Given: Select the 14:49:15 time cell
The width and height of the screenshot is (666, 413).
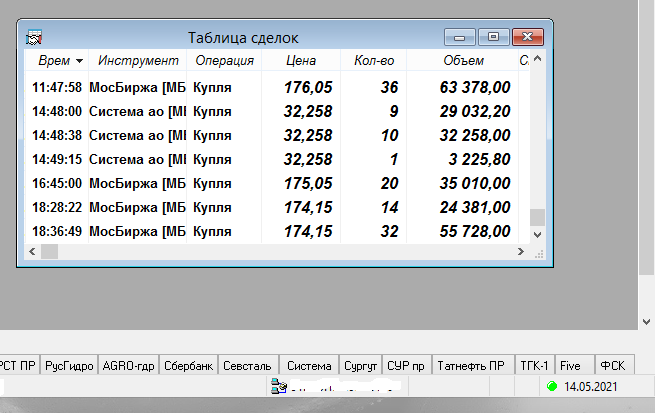Looking at the screenshot, I should (x=57, y=159).
